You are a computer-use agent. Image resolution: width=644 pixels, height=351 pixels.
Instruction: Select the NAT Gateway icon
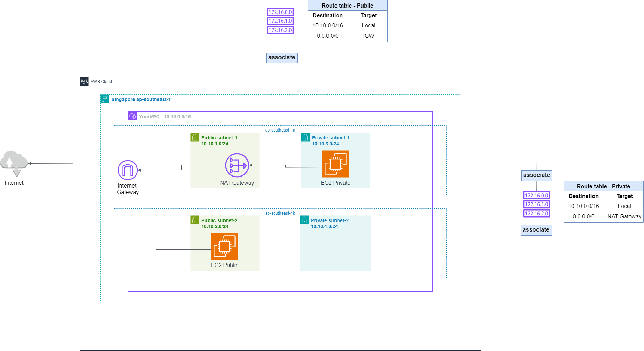pos(237,165)
